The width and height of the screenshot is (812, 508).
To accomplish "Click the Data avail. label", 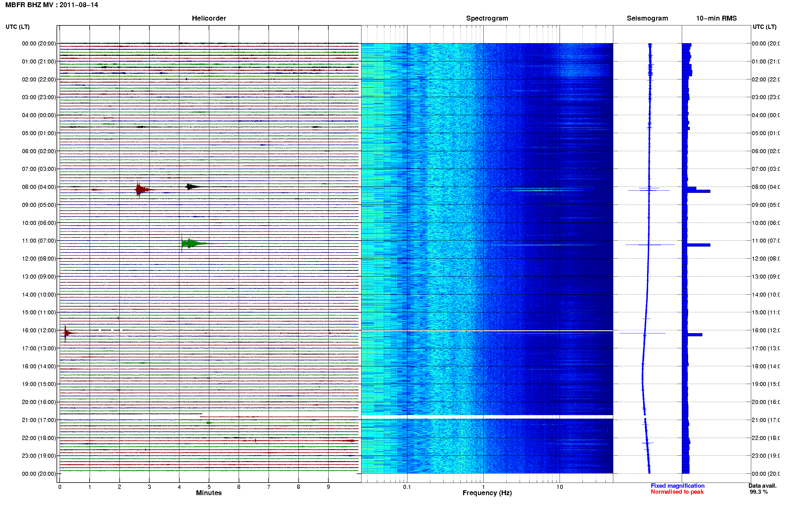I will pyautogui.click(x=762, y=486).
